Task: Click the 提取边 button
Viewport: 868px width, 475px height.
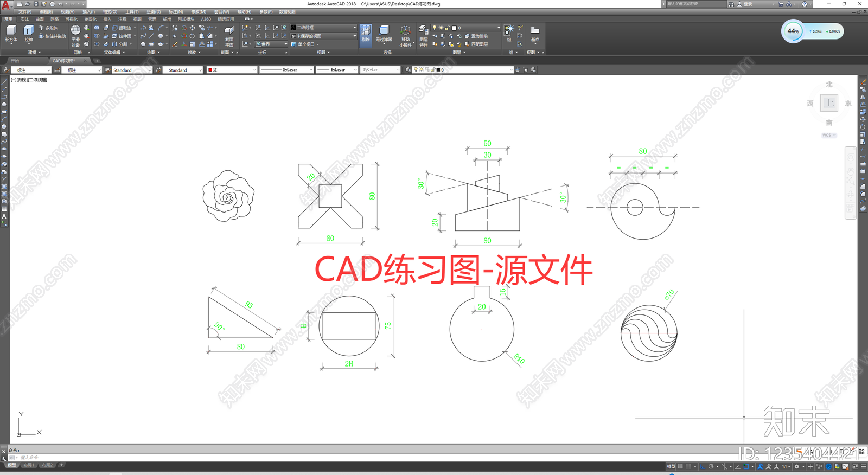Action: pos(122,28)
